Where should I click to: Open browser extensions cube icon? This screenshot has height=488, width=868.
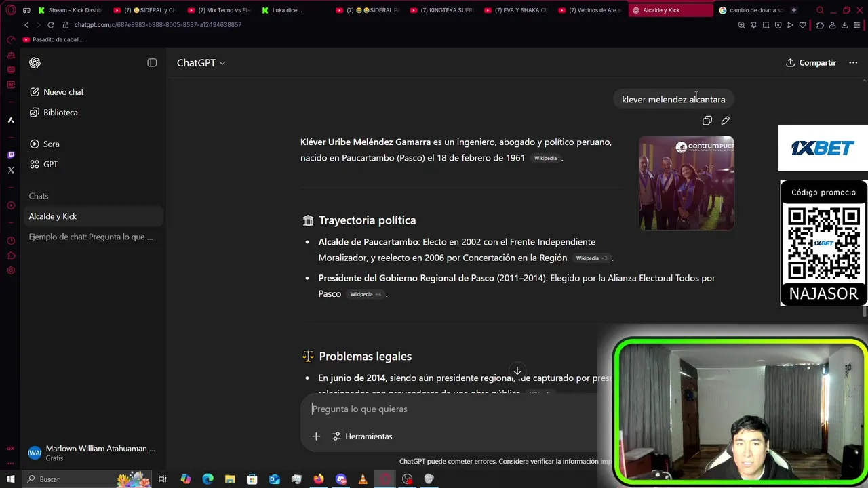pyautogui.click(x=820, y=25)
